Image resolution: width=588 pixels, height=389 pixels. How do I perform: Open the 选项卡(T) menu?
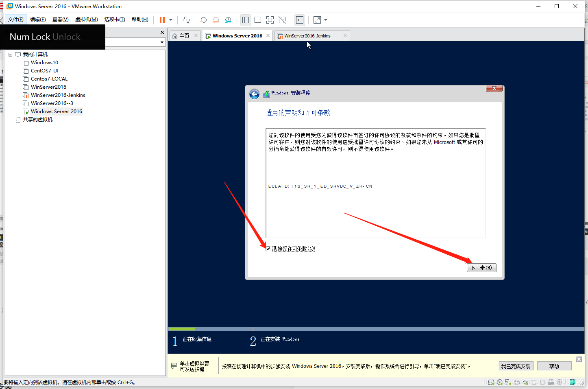click(115, 20)
